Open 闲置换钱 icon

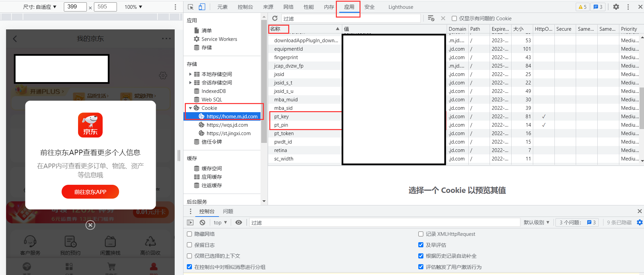coord(110,241)
